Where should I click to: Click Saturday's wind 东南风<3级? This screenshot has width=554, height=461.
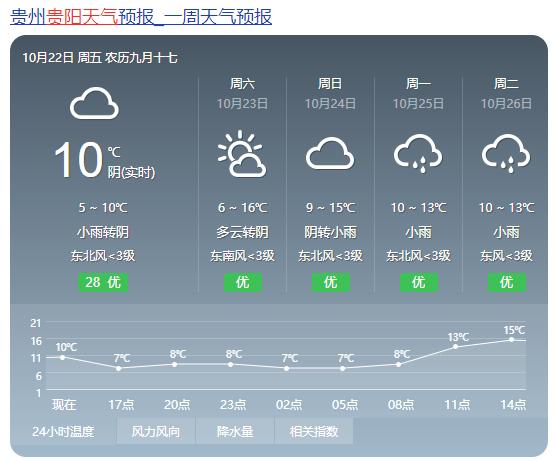242,255
